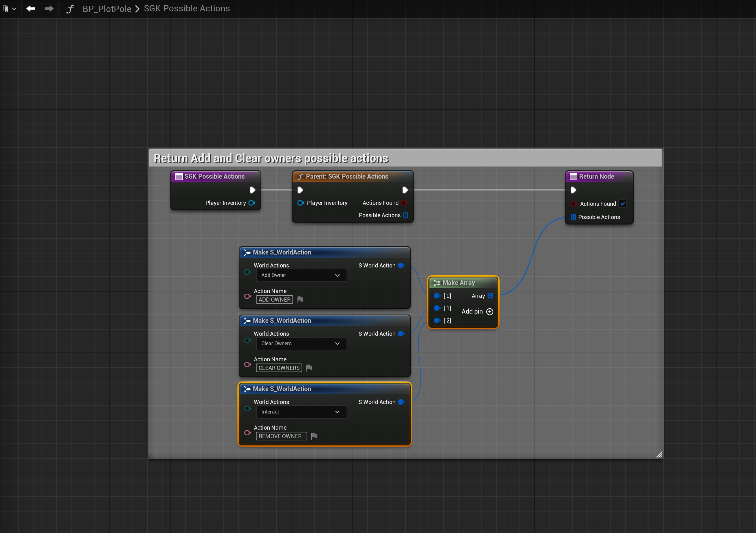Click the flag icon next to REMOVE OWNER
The height and width of the screenshot is (533, 756).
314,436
